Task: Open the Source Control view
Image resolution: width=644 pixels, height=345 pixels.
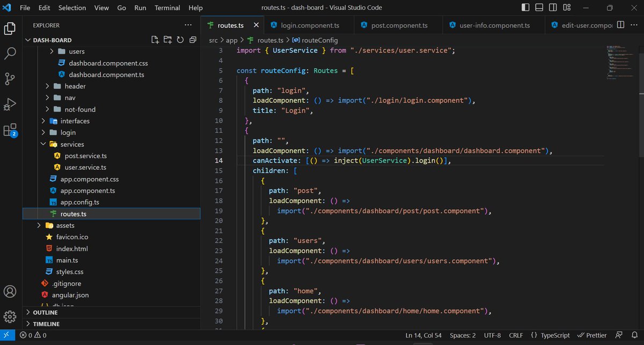Action: 10,79
